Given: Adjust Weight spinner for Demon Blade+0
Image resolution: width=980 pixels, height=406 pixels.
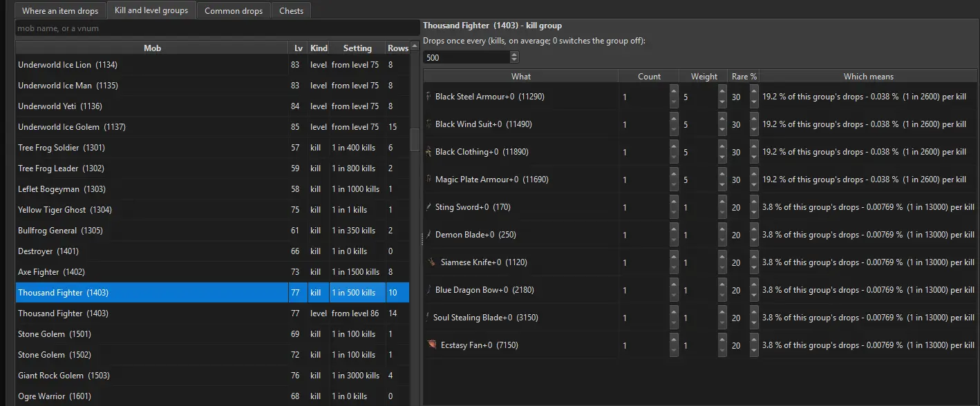Looking at the screenshot, I should pos(724,235).
